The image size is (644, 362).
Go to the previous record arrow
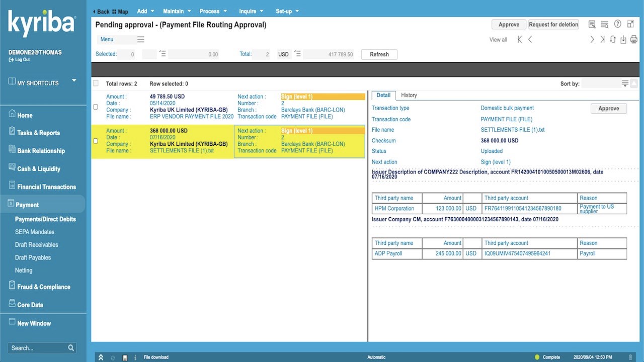pos(530,39)
